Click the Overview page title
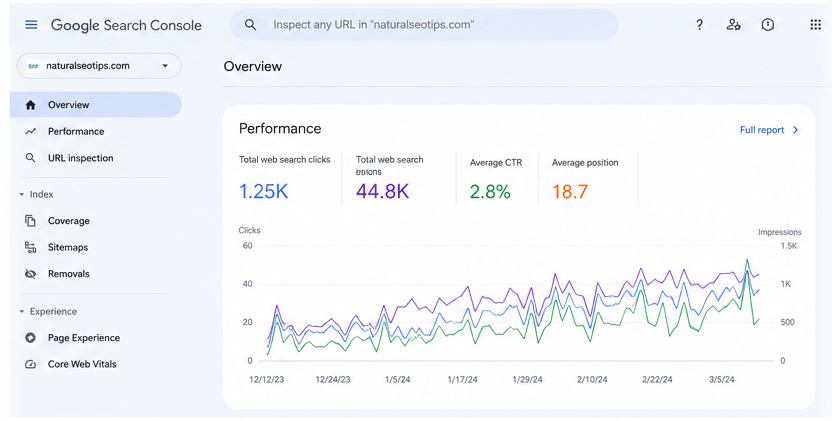This screenshot has width=832, height=421. [x=253, y=66]
